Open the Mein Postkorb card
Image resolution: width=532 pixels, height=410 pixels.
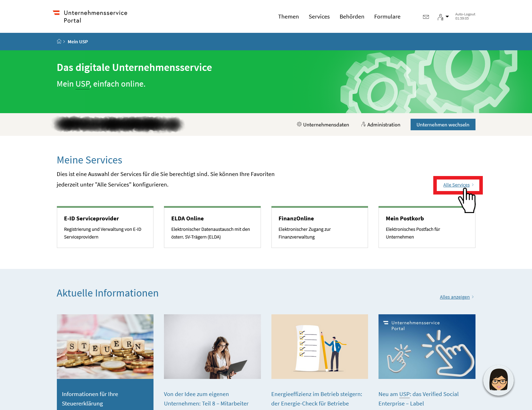pyautogui.click(x=427, y=227)
